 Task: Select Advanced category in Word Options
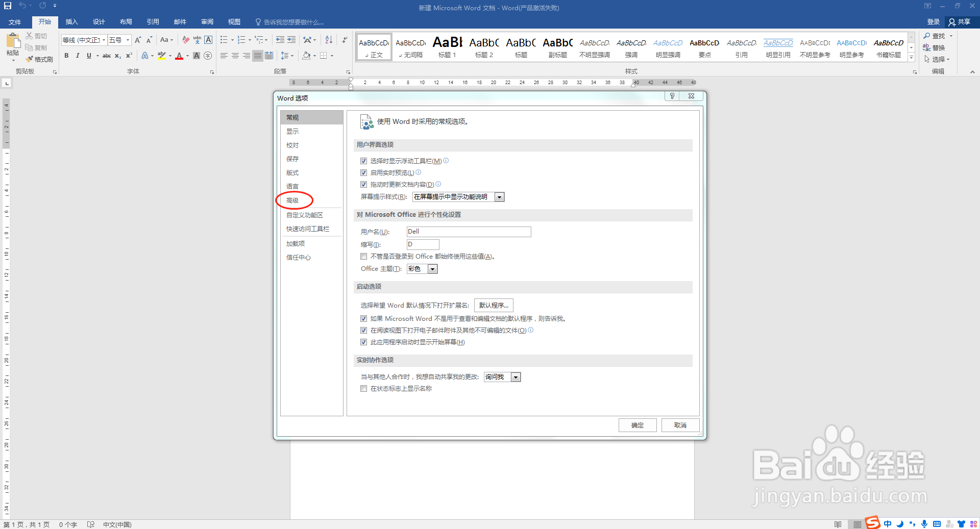click(x=292, y=200)
